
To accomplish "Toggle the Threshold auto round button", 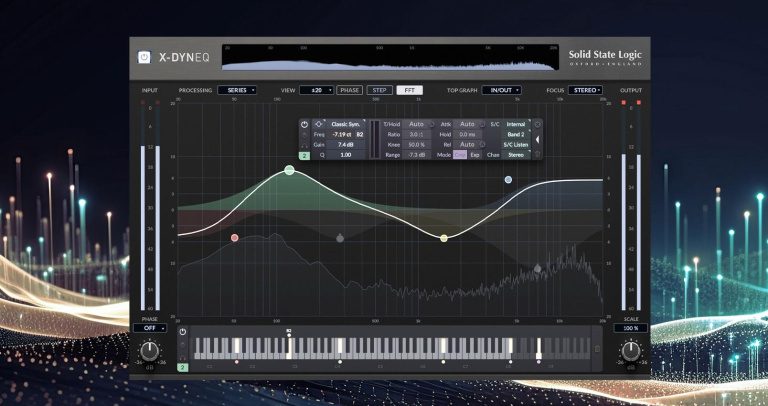I will tap(432, 124).
